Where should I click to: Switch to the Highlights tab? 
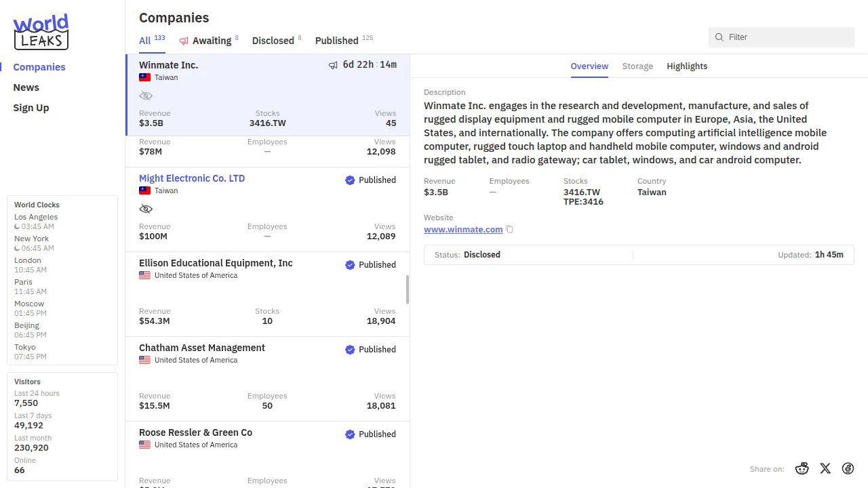tap(687, 66)
